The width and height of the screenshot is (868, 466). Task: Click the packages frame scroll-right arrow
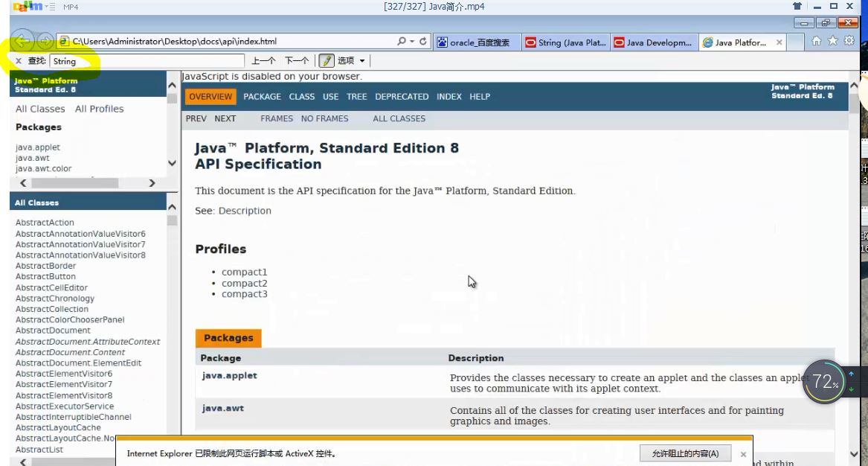click(x=152, y=183)
